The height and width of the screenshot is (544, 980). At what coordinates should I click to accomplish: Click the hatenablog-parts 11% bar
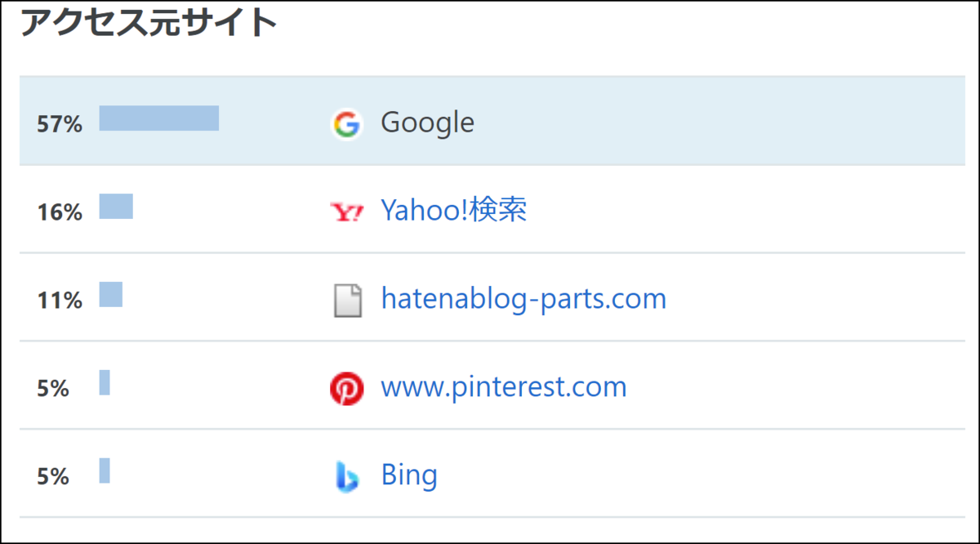(x=111, y=295)
